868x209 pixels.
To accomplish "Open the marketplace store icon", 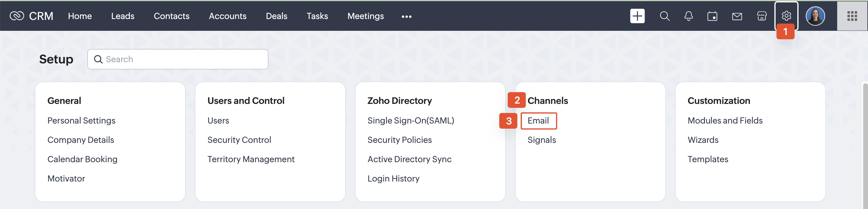I will pos(761,16).
